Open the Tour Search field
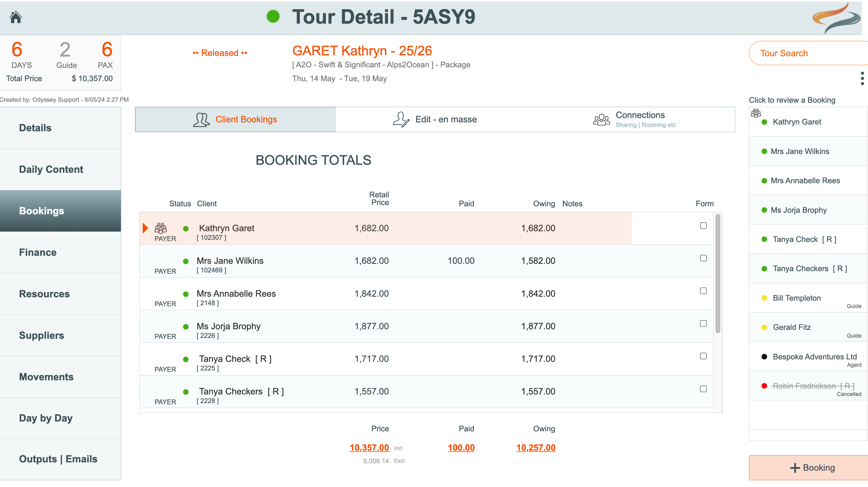 [808, 53]
